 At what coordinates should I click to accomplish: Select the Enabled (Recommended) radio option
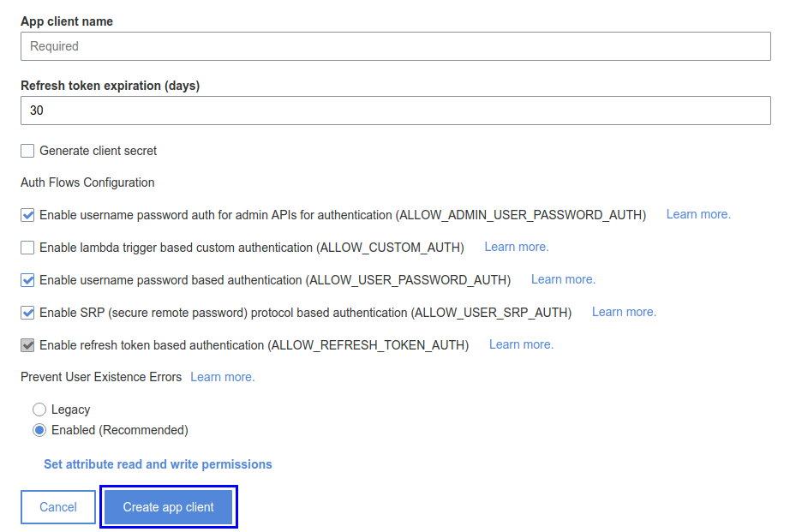click(39, 430)
